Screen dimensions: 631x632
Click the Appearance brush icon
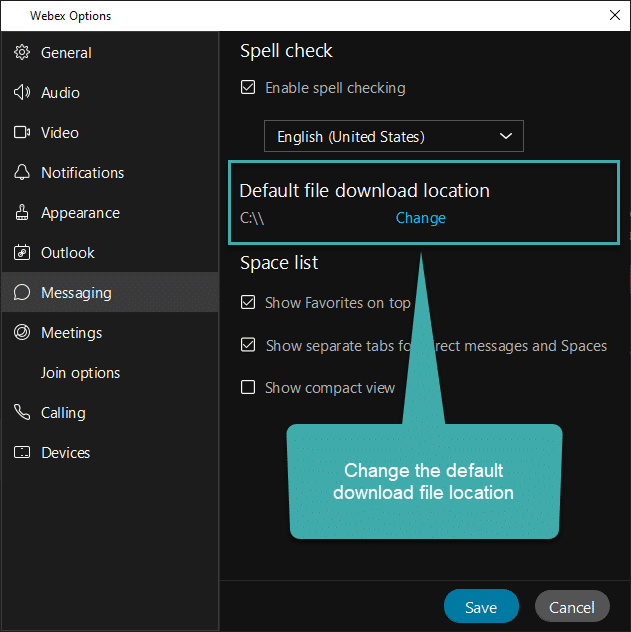click(22, 212)
